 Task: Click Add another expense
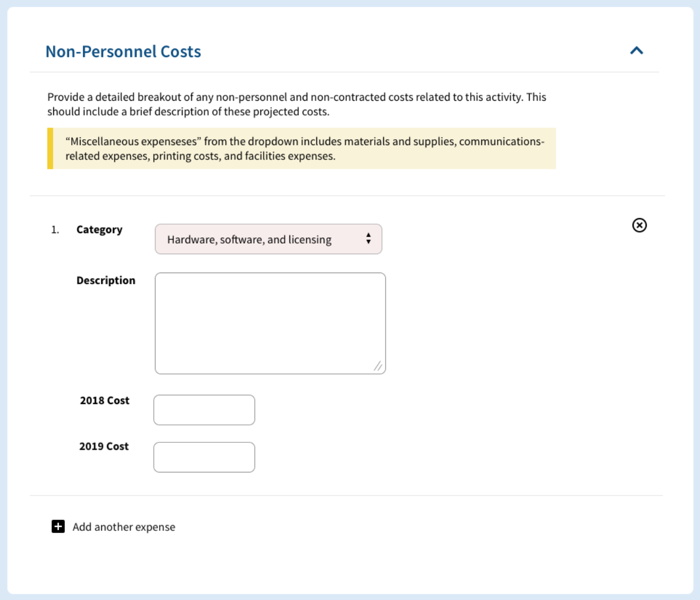[x=113, y=526]
